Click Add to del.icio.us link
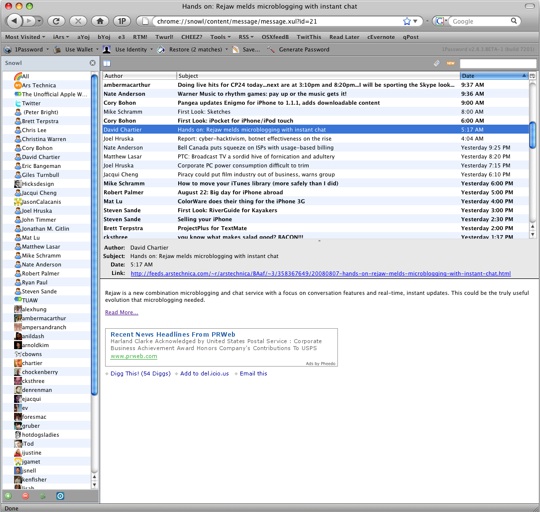This screenshot has width=540, height=512. pyautogui.click(x=204, y=373)
